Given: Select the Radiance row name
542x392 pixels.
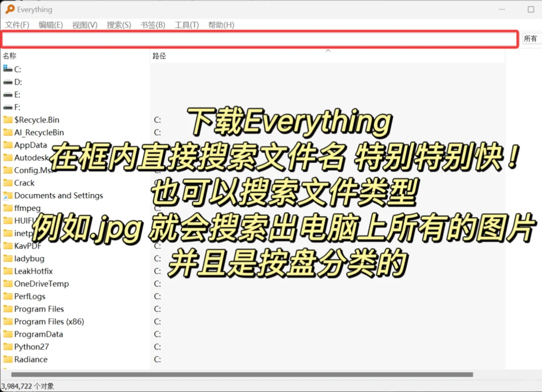Looking at the screenshot, I should point(31,360).
